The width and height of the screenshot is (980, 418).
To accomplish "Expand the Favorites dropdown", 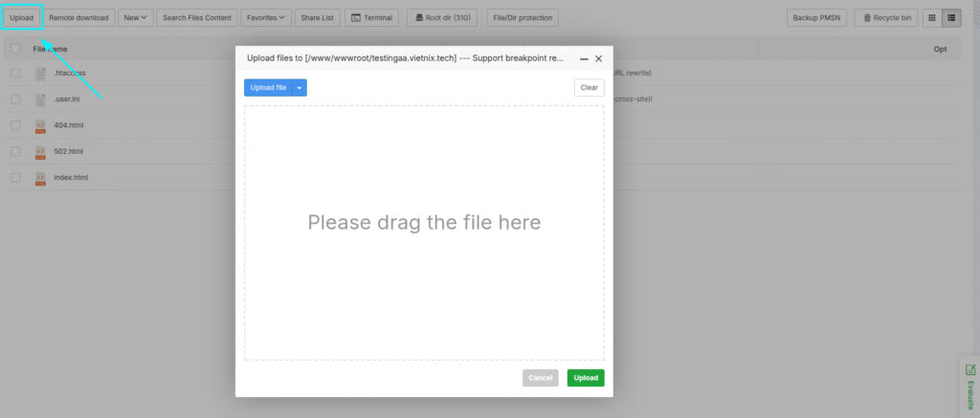I will point(267,18).
